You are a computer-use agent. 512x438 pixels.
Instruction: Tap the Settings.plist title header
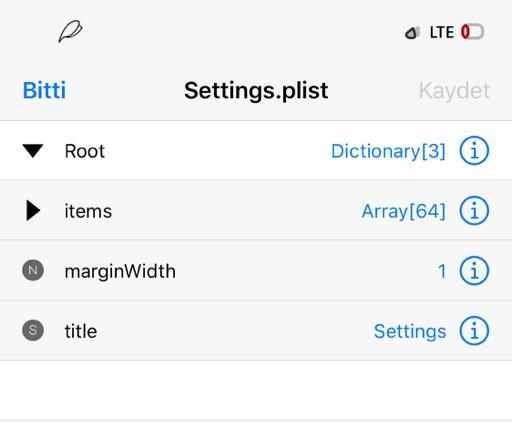click(x=256, y=91)
